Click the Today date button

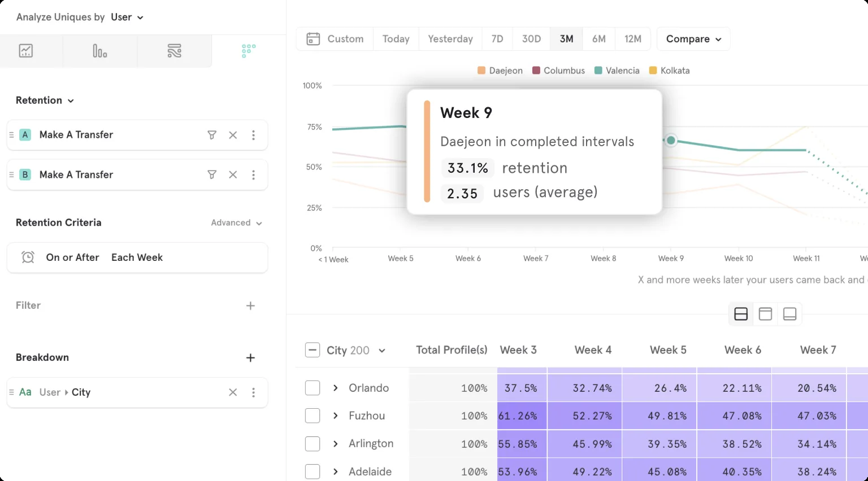tap(396, 39)
